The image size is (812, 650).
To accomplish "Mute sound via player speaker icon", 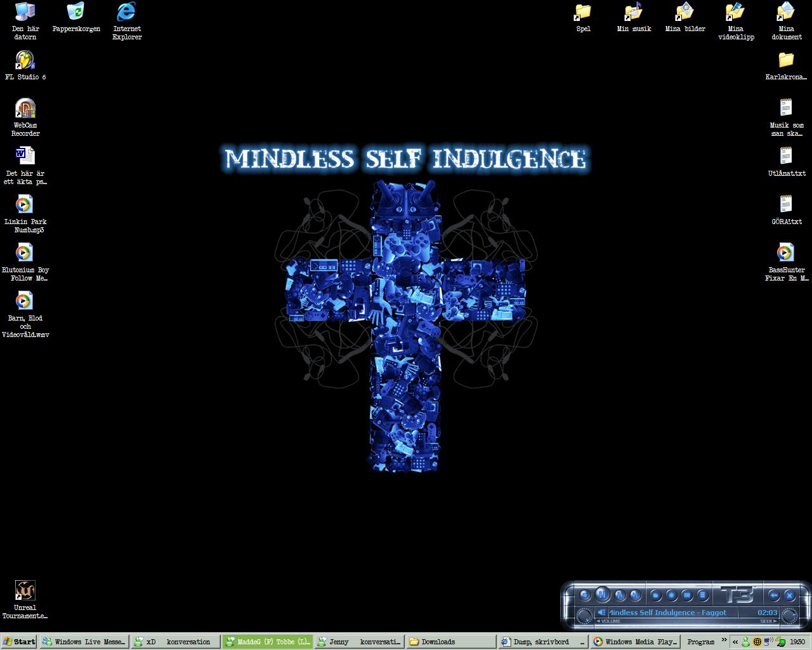I will [x=601, y=613].
